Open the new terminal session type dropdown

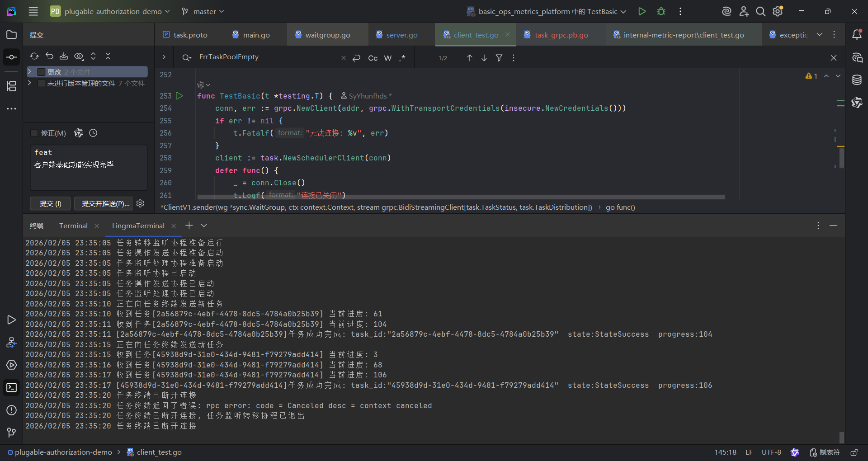click(204, 226)
